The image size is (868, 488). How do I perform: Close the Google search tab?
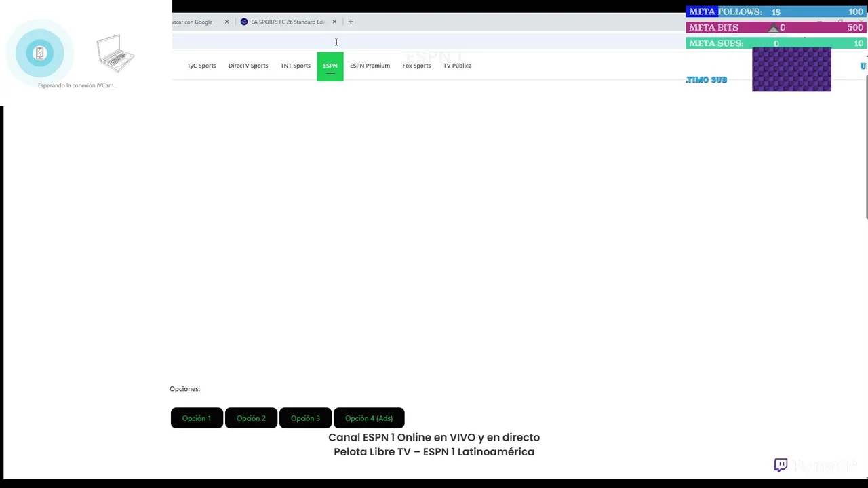(x=226, y=22)
